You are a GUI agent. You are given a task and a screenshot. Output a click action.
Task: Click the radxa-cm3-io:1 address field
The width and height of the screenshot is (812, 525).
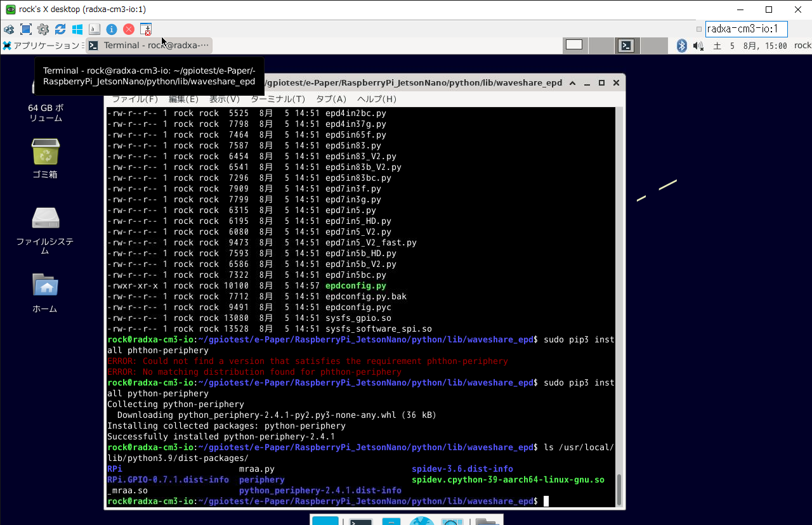pyautogui.click(x=746, y=29)
